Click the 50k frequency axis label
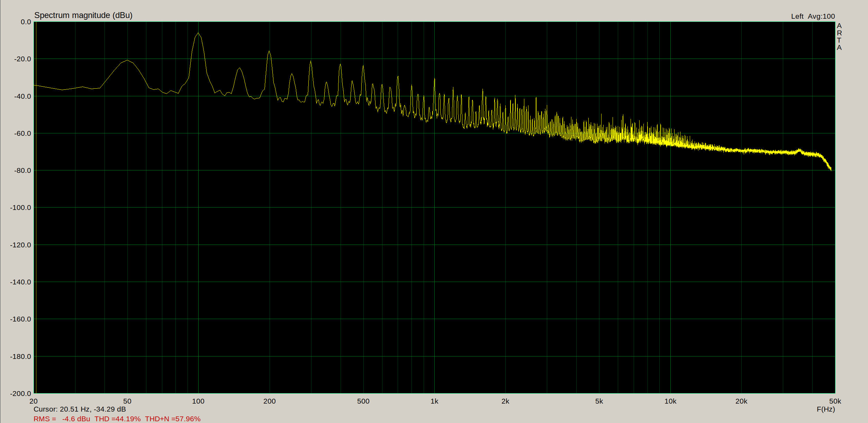This screenshot has width=868, height=423. tap(835, 401)
